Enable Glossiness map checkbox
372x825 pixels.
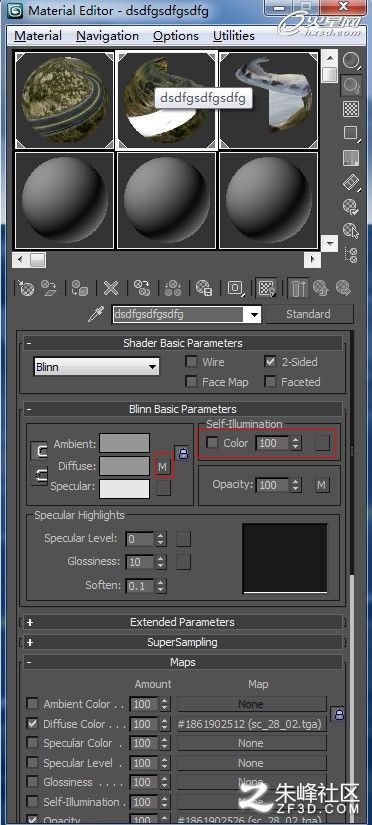(x=33, y=782)
